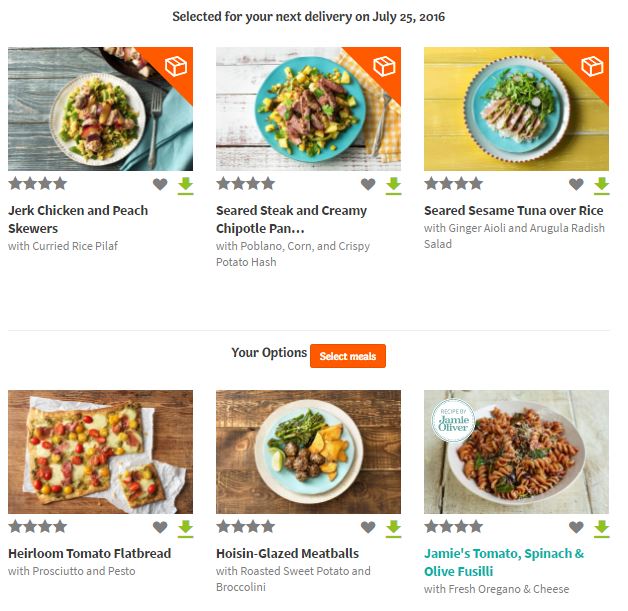Viewport: 628px width, 611px height.
Task: Click heart icon for Heirloom Tomato Flatbread
Action: (160, 527)
